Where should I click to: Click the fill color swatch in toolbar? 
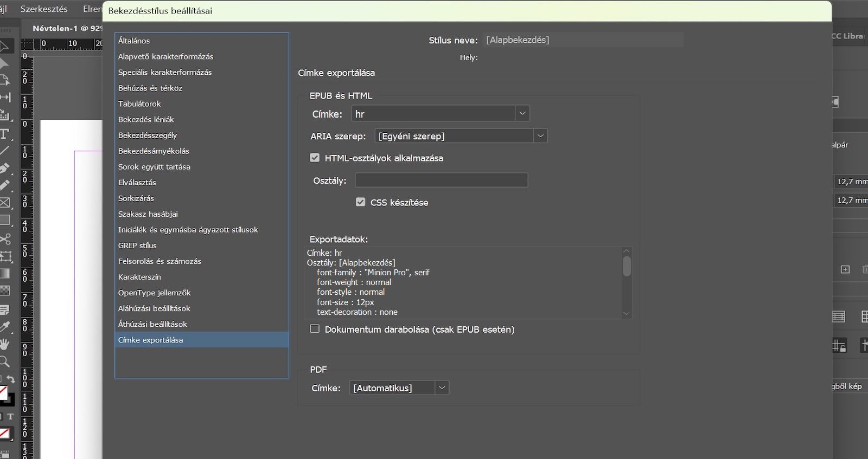(3, 393)
